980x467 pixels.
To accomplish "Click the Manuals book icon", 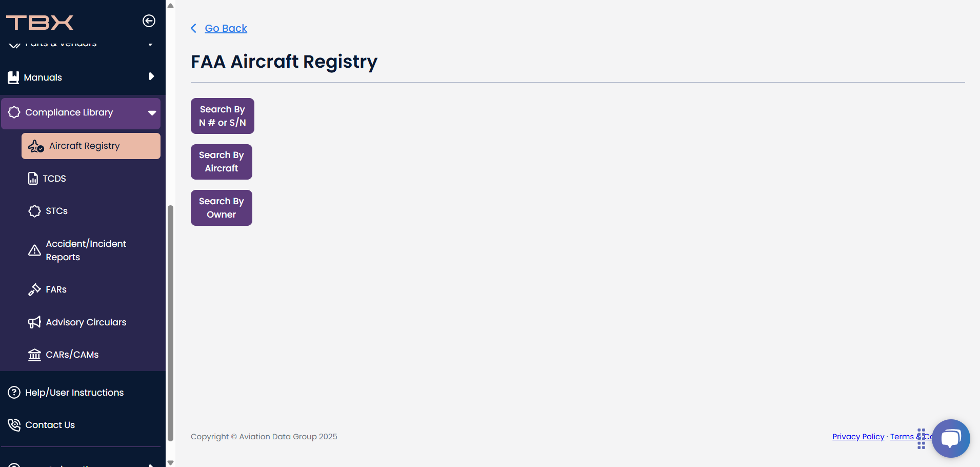I will click(13, 77).
